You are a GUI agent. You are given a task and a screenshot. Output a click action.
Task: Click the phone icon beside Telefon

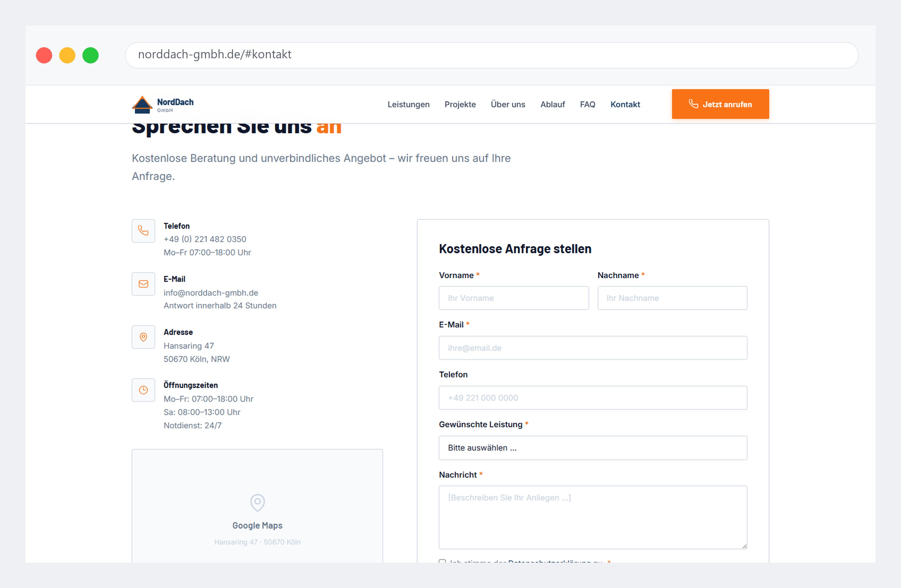point(143,230)
